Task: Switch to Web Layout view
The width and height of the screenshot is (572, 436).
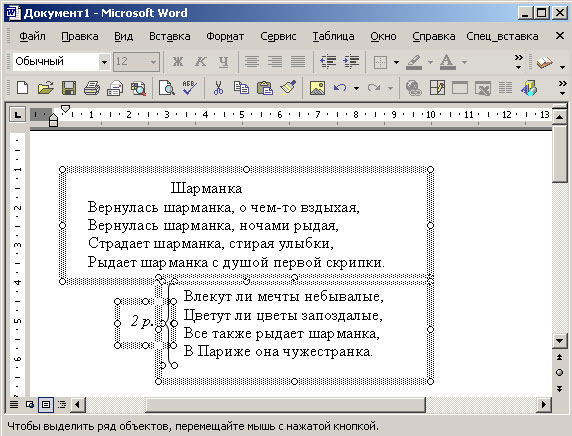Action: [x=30, y=404]
